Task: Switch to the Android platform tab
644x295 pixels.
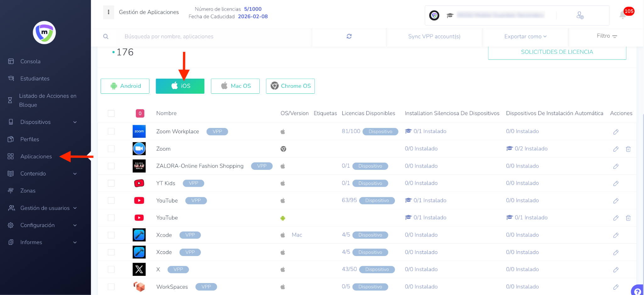Action: click(125, 86)
